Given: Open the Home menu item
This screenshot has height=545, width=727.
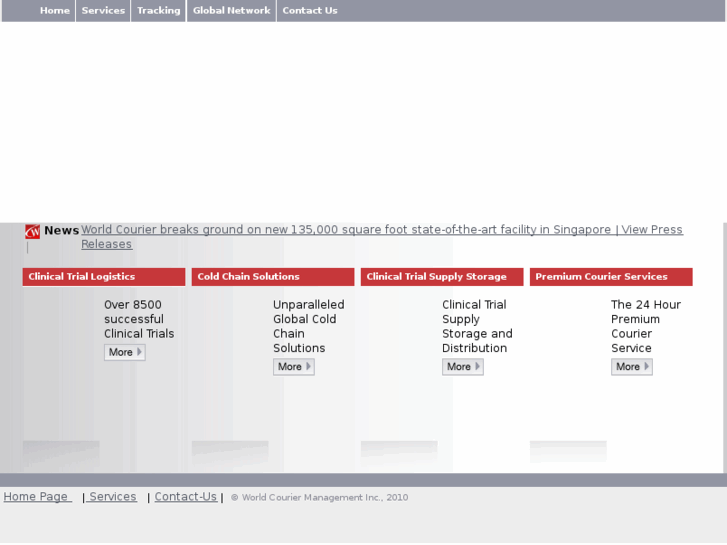Looking at the screenshot, I should (x=55, y=11).
